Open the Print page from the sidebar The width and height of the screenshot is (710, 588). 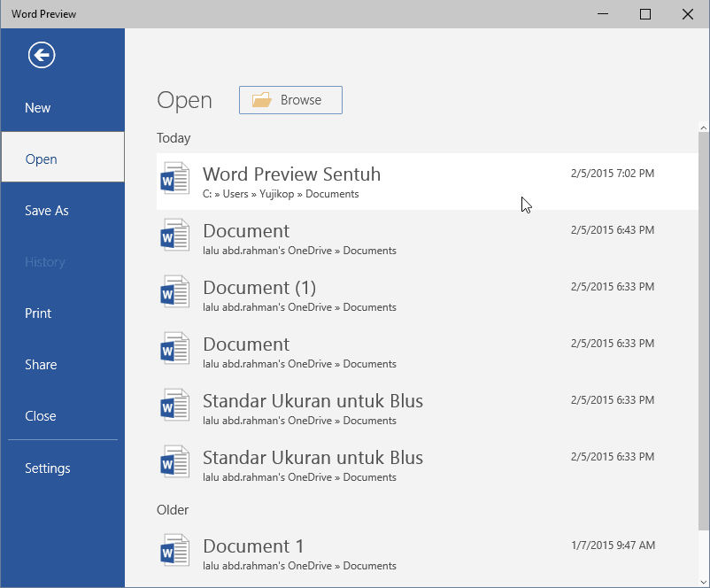[x=63, y=313]
